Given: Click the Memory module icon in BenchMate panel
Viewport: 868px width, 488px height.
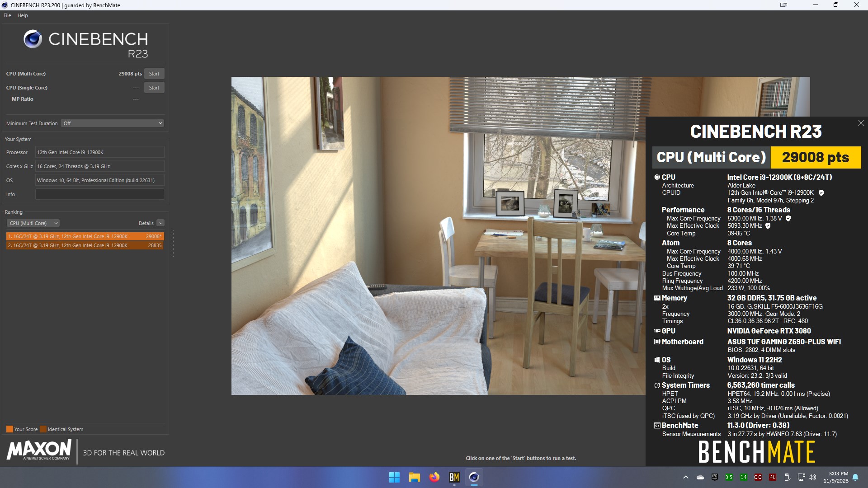Looking at the screenshot, I should (657, 298).
